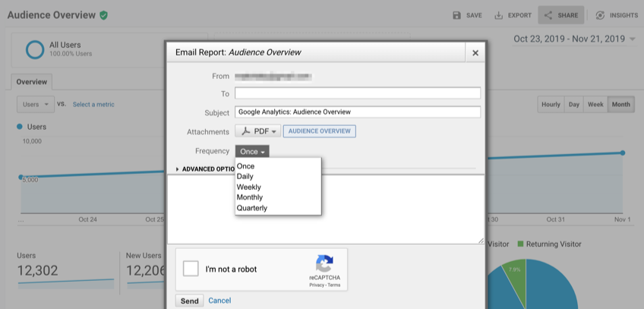Open the Frequency Once dropdown

252,151
